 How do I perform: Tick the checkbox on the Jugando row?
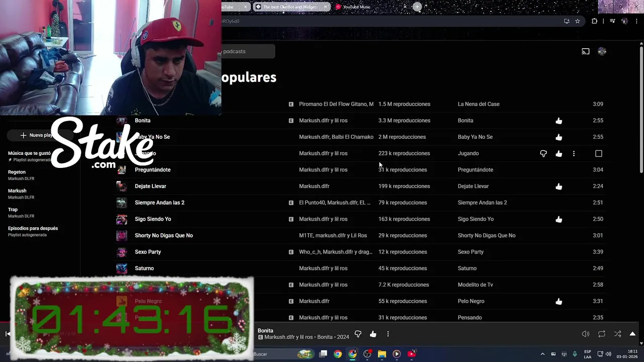[x=599, y=153]
